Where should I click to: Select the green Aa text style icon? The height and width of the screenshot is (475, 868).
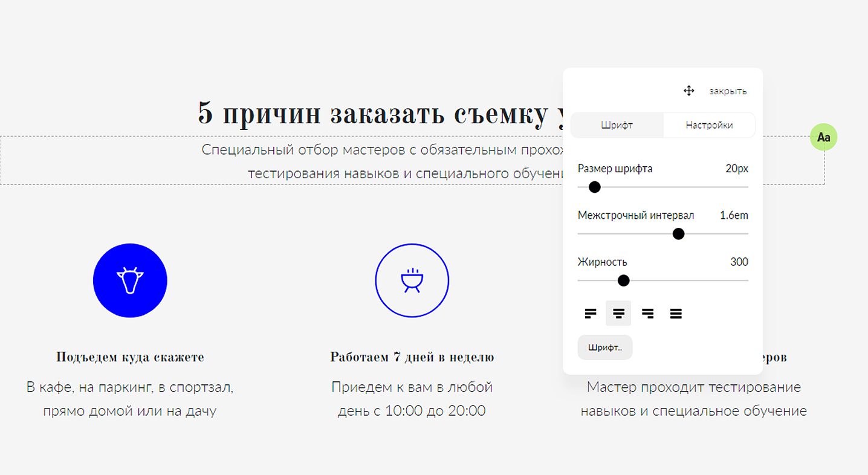coord(823,137)
